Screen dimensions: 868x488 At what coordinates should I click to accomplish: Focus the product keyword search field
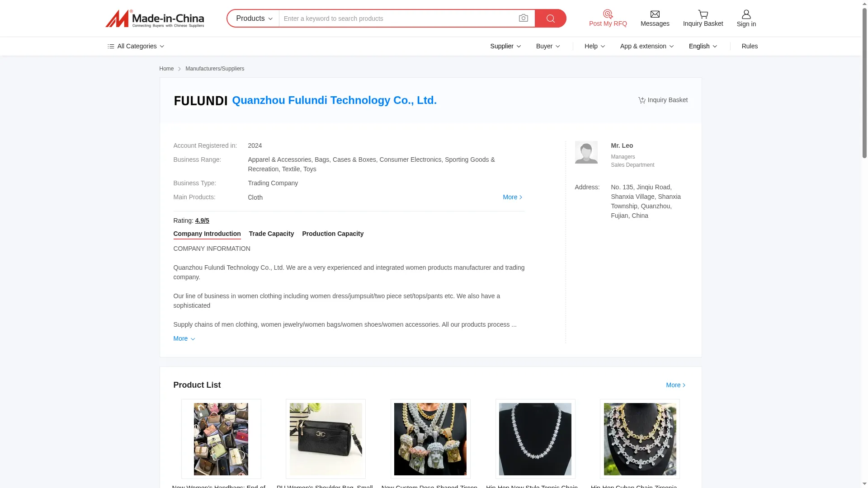(x=398, y=19)
